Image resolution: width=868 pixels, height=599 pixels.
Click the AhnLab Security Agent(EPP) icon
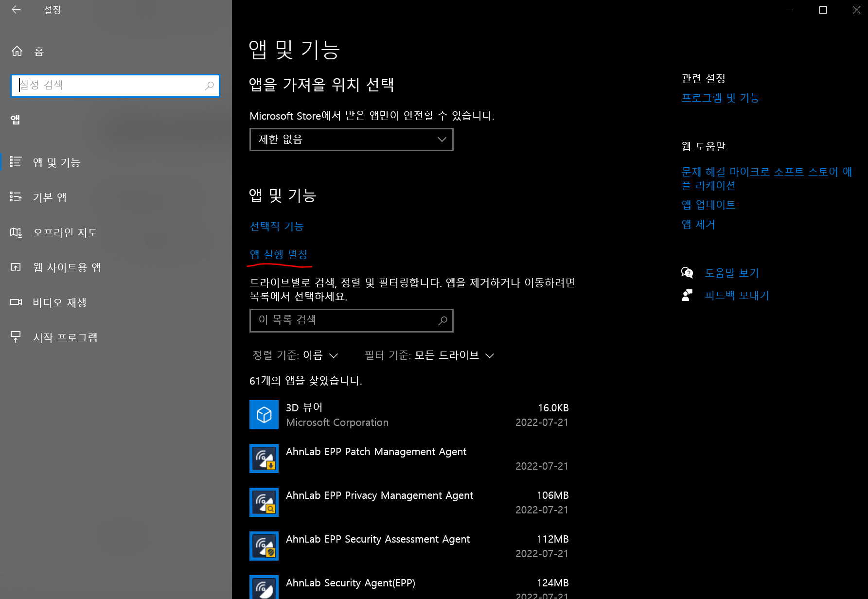click(264, 587)
